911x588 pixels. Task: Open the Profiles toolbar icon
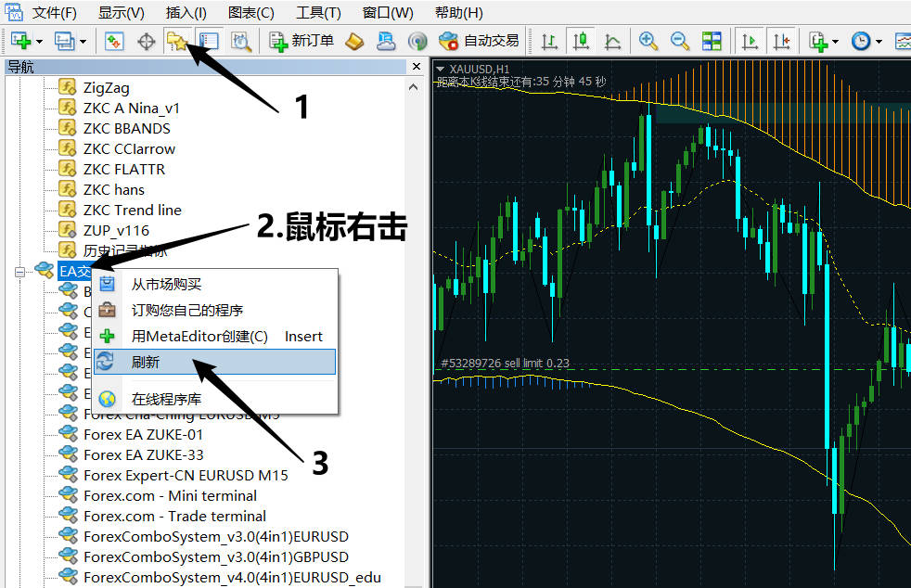64,41
